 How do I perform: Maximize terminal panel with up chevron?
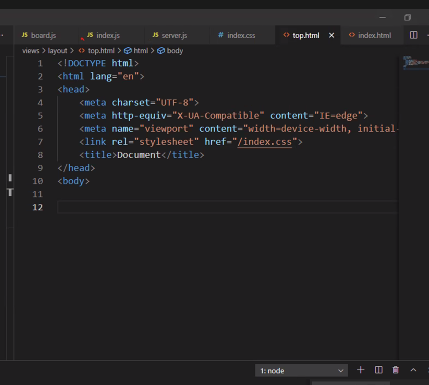point(413,370)
